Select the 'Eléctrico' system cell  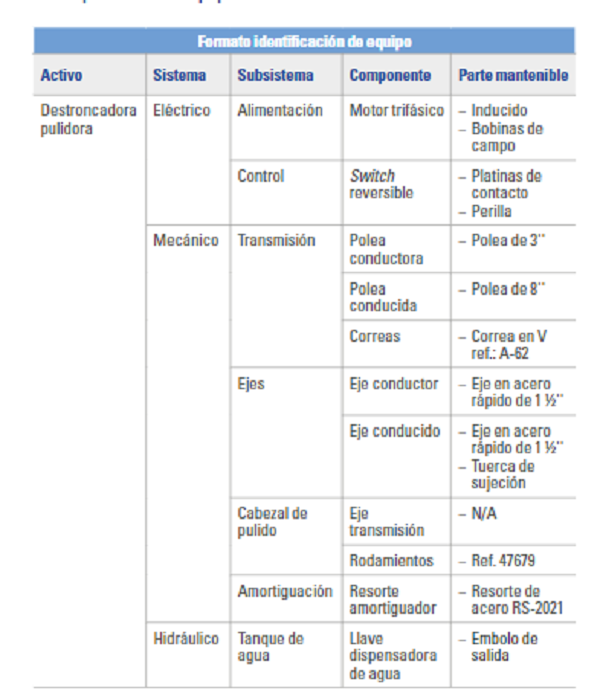[182, 111]
